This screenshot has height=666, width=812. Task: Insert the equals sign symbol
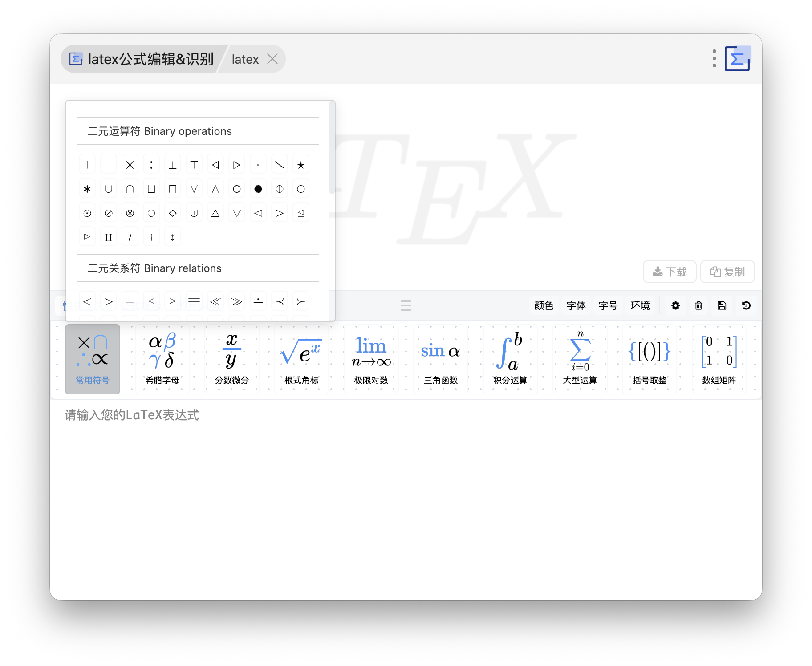point(130,302)
